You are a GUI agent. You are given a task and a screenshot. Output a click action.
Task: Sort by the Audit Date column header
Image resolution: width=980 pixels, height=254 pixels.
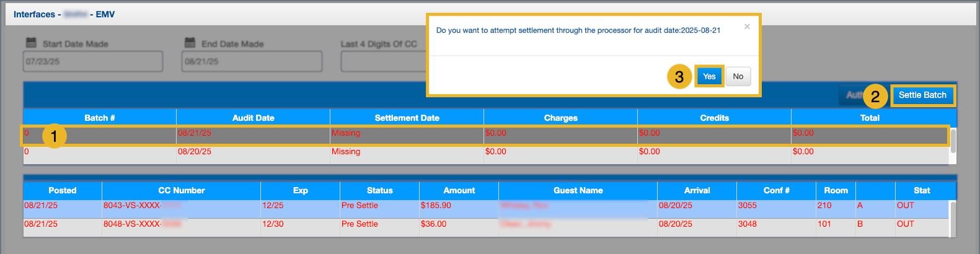(x=253, y=118)
